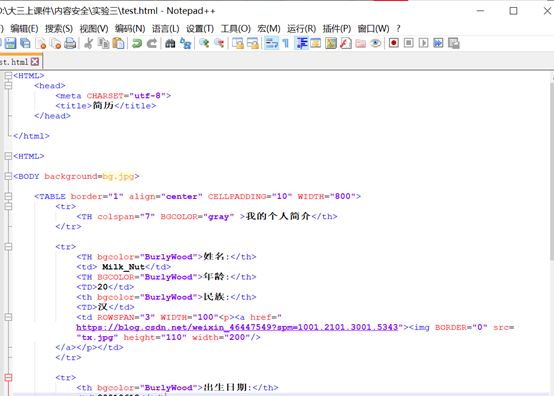Click the bg.jpg value in BODY tag
The height and width of the screenshot is (396, 554).
pyautogui.click(x=118, y=176)
